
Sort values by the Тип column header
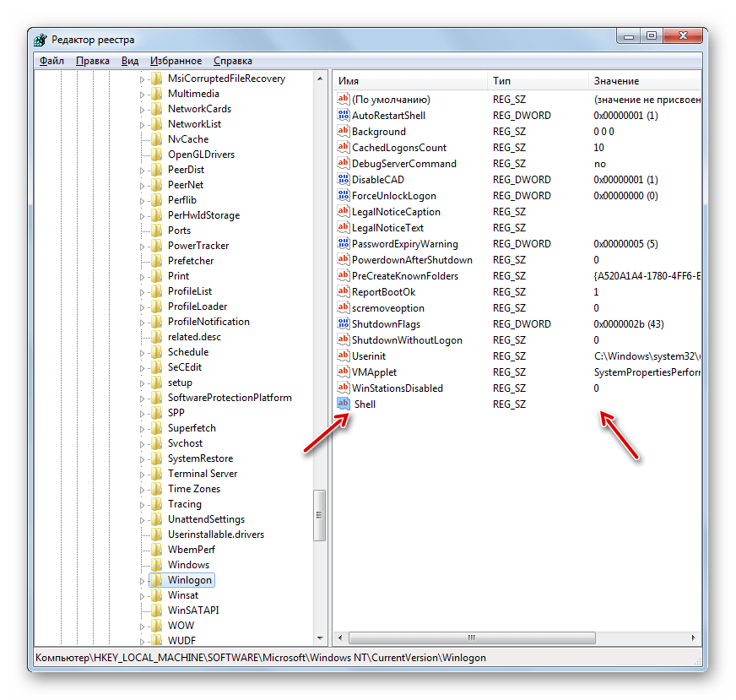[538, 81]
